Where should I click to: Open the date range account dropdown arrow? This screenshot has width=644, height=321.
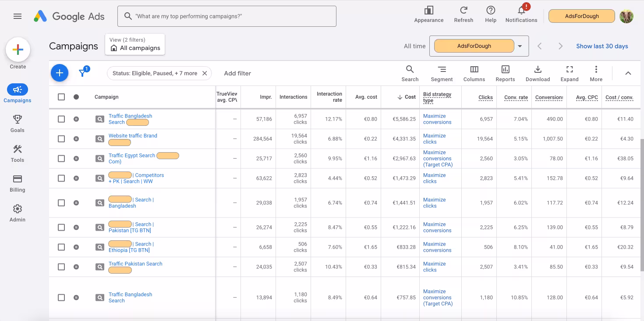pos(520,46)
